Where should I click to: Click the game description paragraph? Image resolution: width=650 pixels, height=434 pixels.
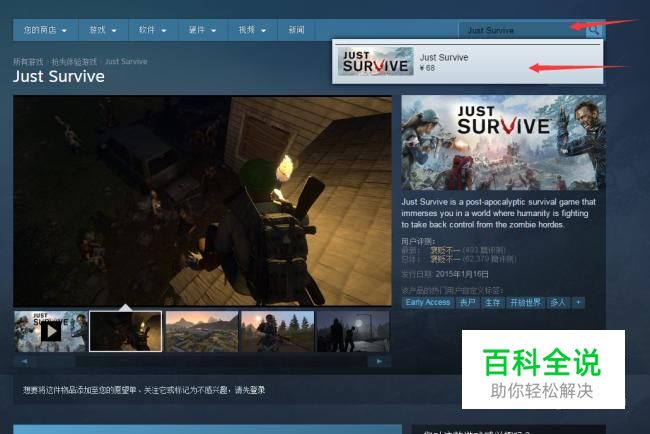point(498,213)
